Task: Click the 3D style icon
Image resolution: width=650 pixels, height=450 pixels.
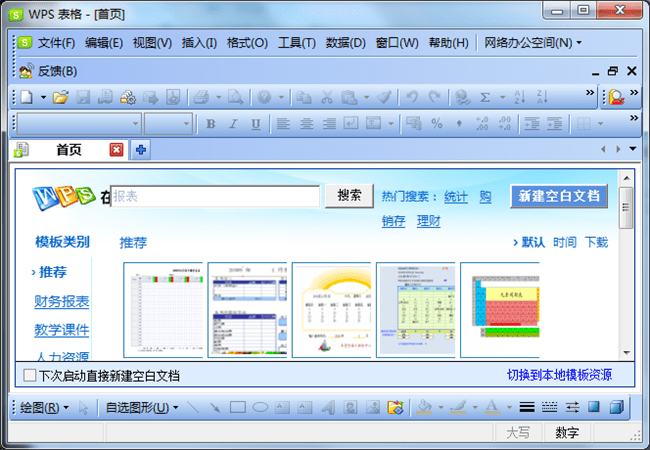Action: (617, 407)
